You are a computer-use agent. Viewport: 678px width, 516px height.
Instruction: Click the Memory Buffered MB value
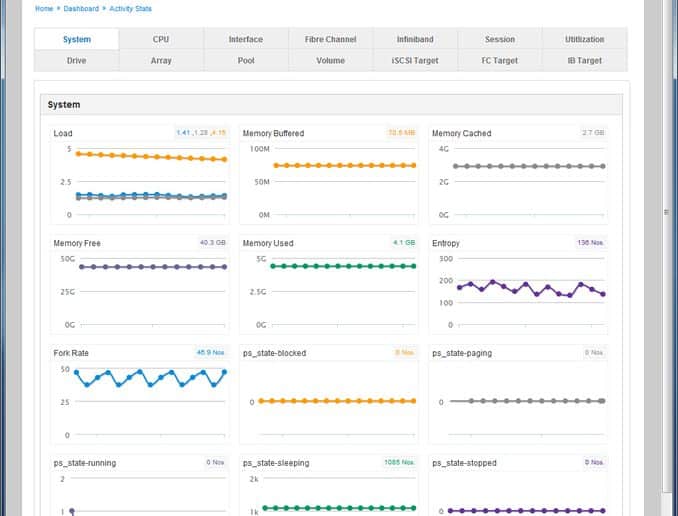click(402, 132)
